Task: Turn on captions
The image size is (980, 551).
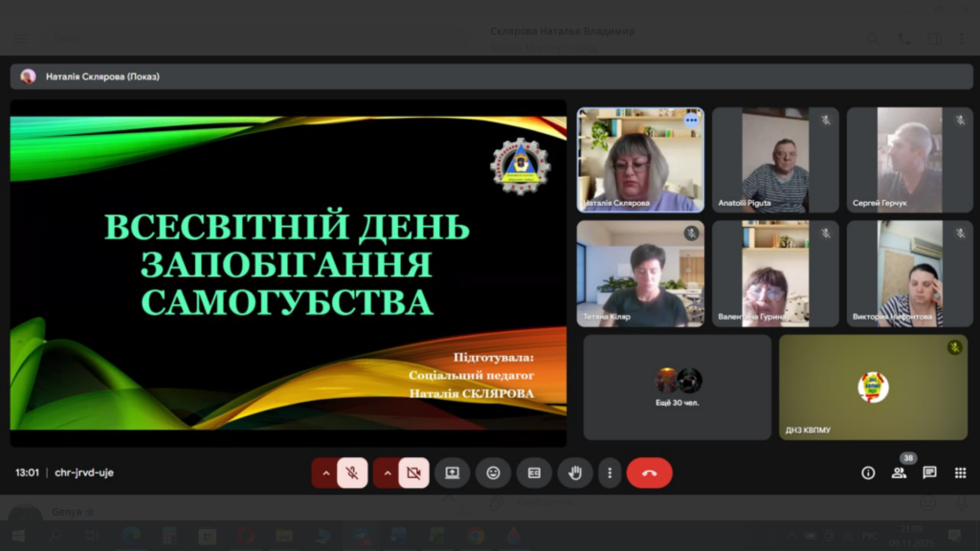Action: 534,473
